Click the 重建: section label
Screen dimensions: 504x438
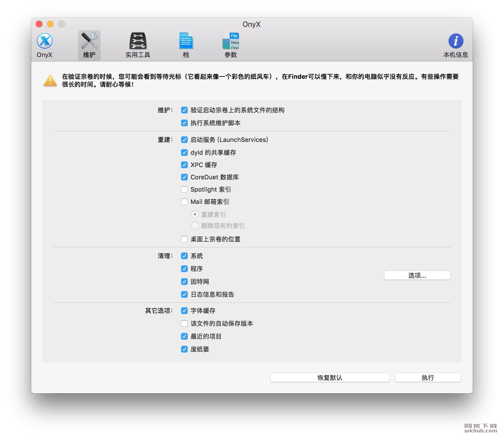[165, 140]
